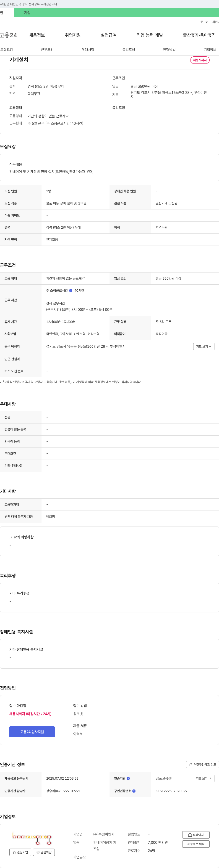219x868 pixels.
Task: Click 연매출액 7,000 백만원
Action: [158, 842]
